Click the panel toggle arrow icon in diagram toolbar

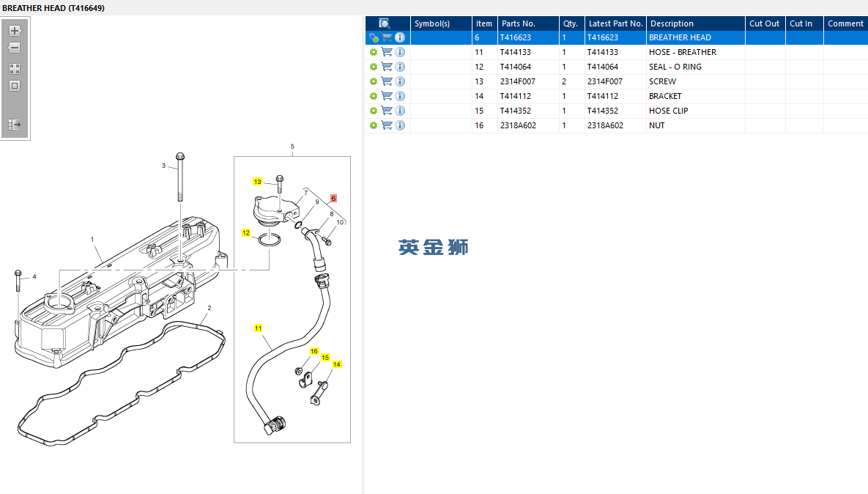click(x=15, y=125)
